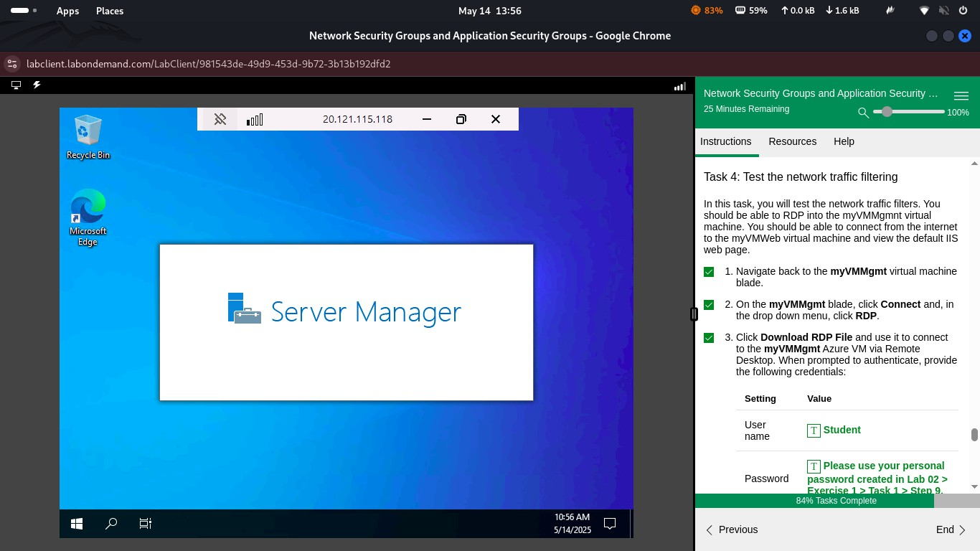Toggle the checkbox beside the Download RDP File step

coord(709,337)
